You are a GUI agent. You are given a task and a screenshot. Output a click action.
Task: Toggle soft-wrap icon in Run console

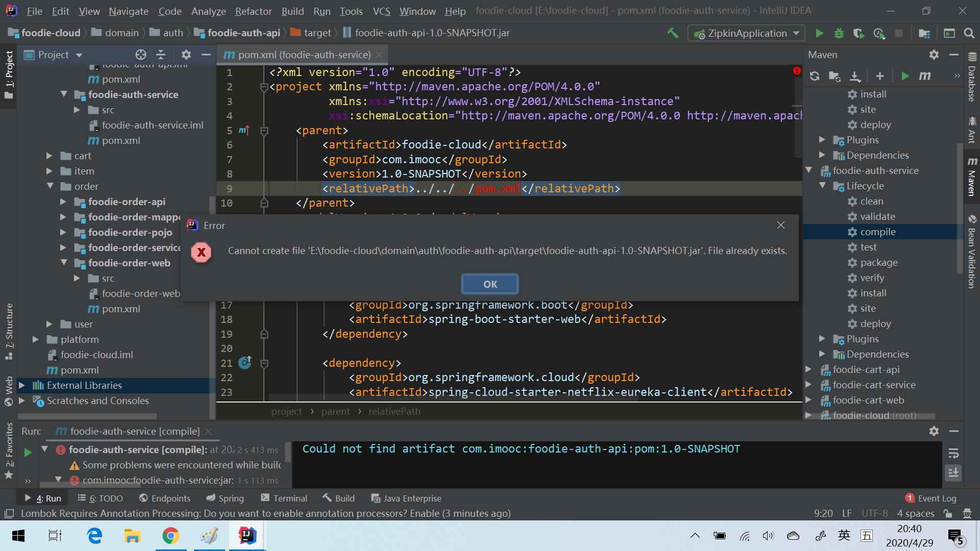point(953,454)
